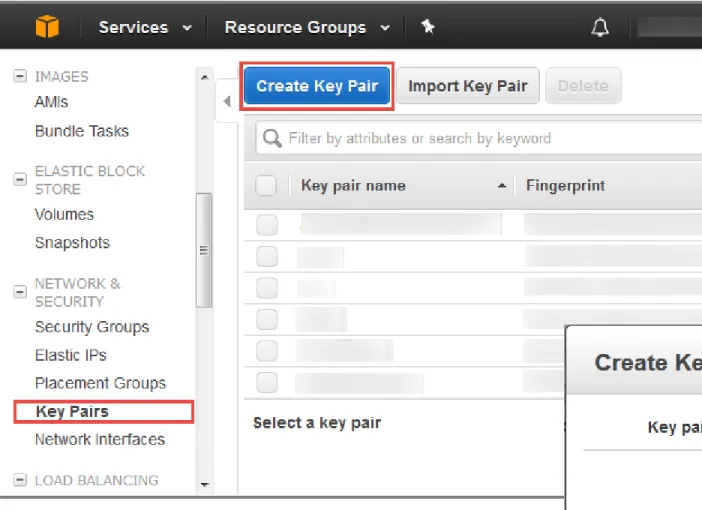
Task: Open Snapshots in the sidebar
Action: tap(73, 243)
